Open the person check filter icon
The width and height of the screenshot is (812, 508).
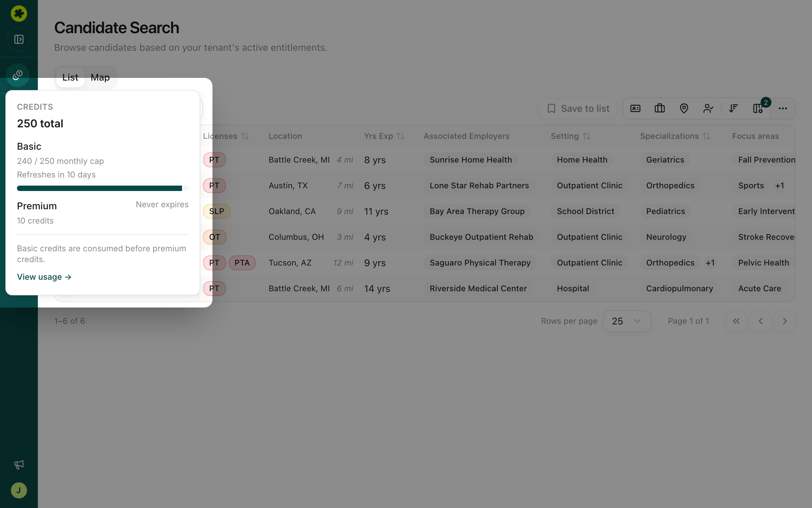[708, 108]
